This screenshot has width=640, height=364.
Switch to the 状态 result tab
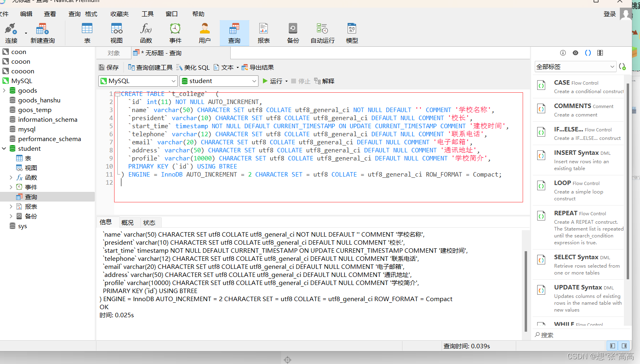149,223
